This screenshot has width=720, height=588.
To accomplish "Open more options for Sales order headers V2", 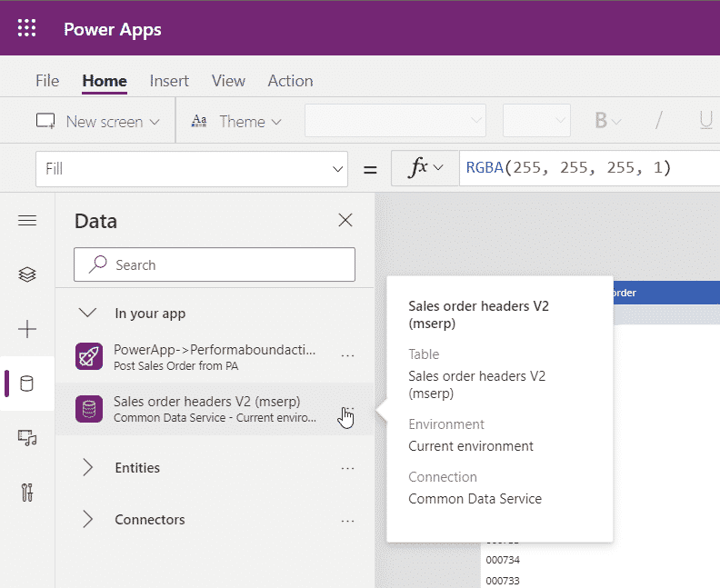I will pos(348,408).
